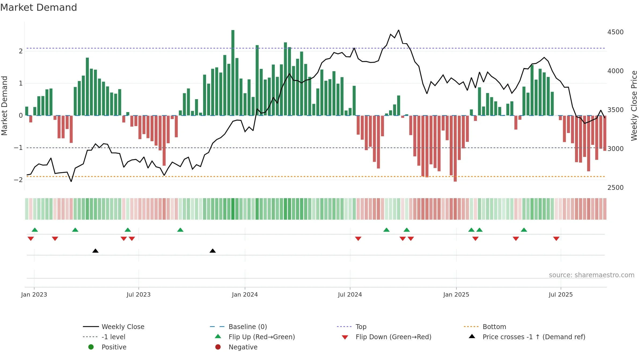Click the −2 tick on Market Demand axis

point(18,180)
